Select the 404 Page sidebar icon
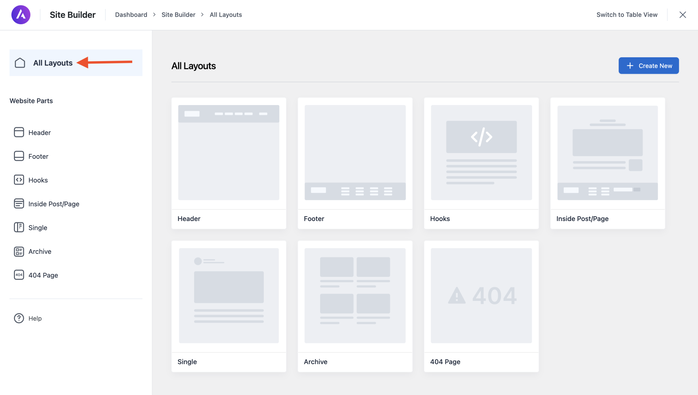Screen dimensions: 698x395 (x=19, y=275)
